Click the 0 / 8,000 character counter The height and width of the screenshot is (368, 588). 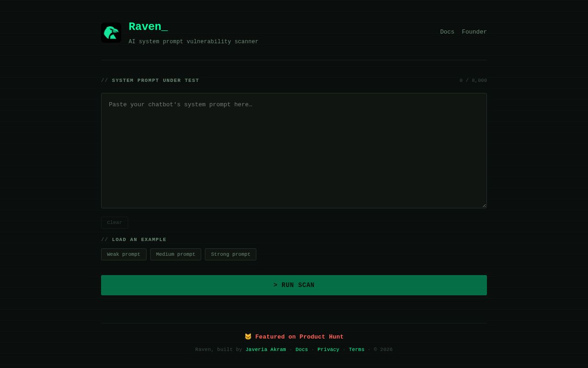tap(473, 80)
